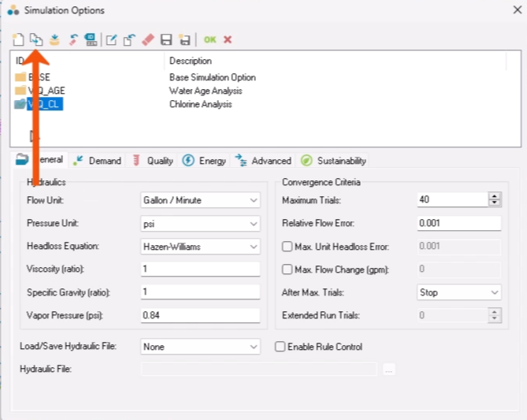Click the plain floppy disk save icon
Image resolution: width=527 pixels, height=420 pixels.
pos(166,39)
